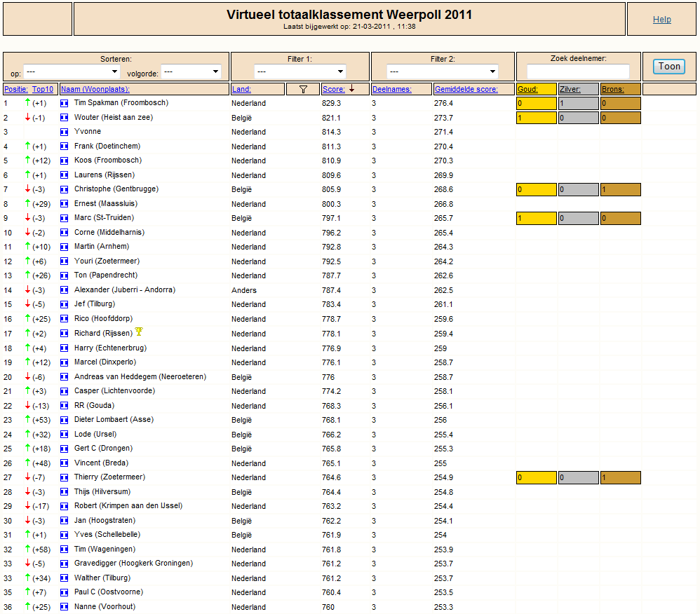This screenshot has width=700, height=614.
Task: Open the Help link
Action: click(661, 19)
